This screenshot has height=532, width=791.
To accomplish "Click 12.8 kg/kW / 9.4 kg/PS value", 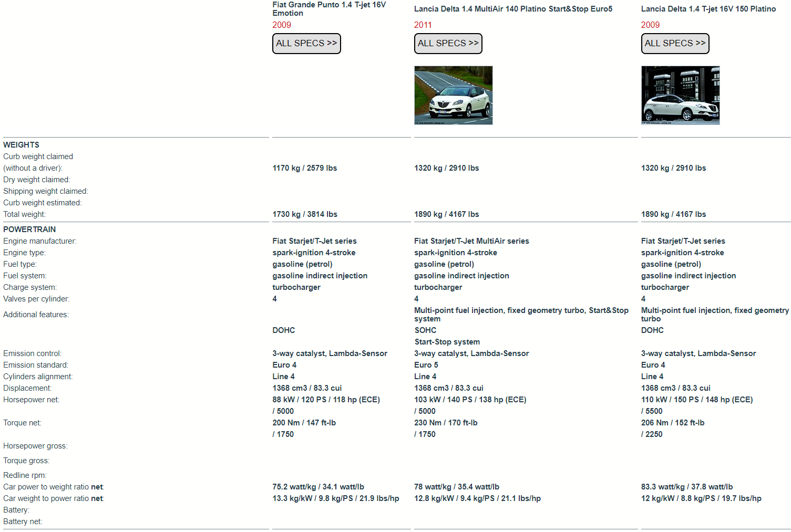I will [x=477, y=498].
